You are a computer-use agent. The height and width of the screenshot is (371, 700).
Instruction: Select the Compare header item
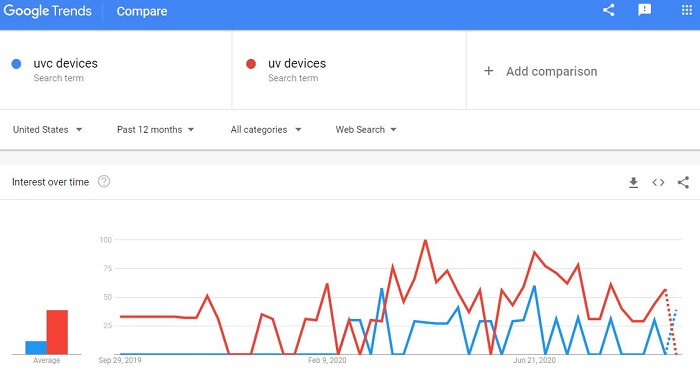[142, 11]
